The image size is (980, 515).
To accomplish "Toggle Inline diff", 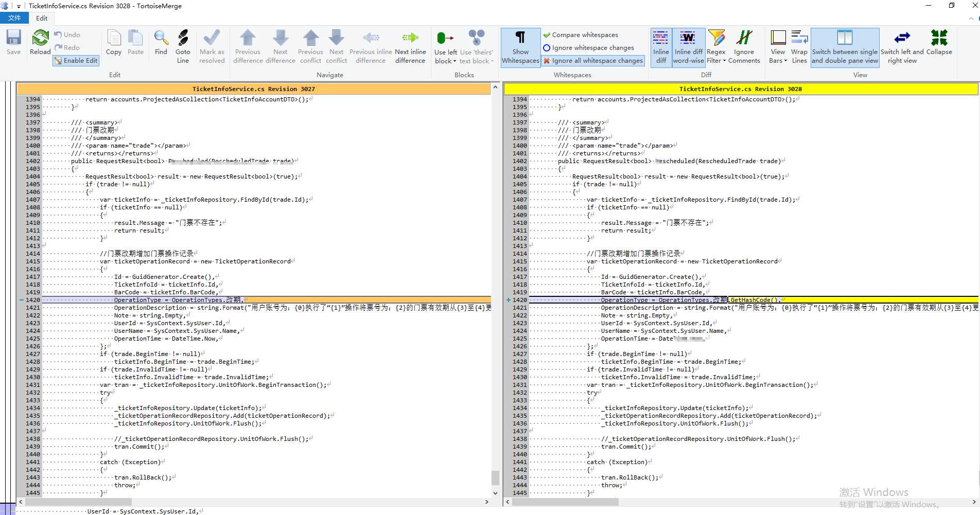I will coord(661,47).
